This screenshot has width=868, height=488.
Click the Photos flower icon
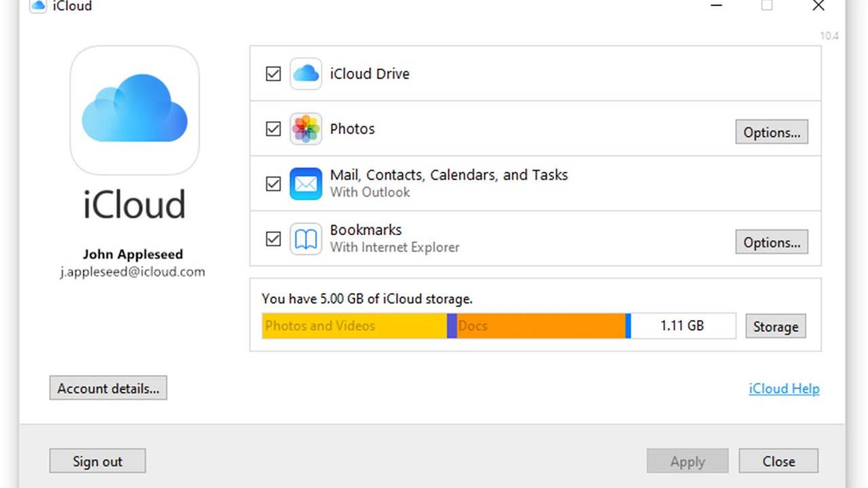[x=306, y=129]
